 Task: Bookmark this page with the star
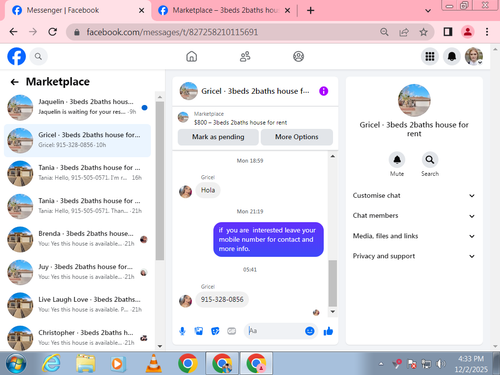pos(423,32)
